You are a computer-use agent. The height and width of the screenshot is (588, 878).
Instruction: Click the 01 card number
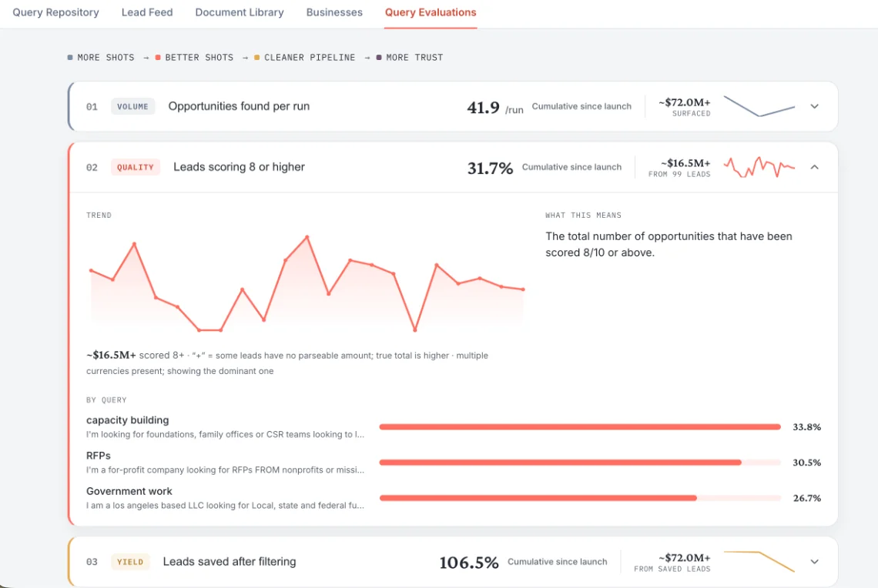click(x=92, y=107)
